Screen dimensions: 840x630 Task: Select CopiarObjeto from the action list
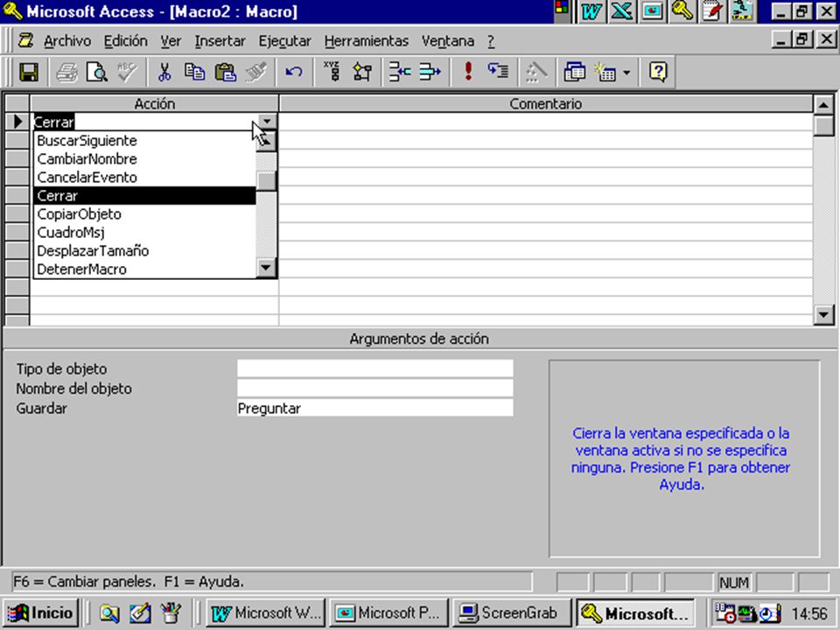click(144, 213)
